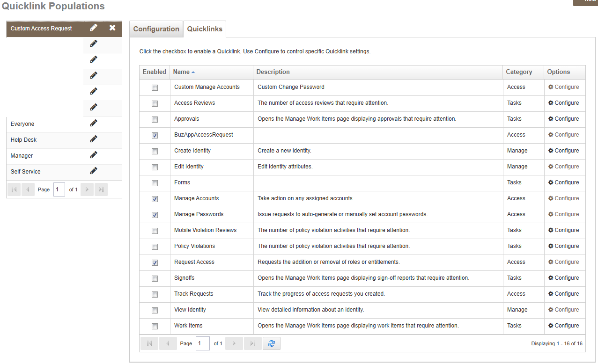The height and width of the screenshot is (364, 598).
Task: Enable the Custom Manage Accounts checkbox
Action: [155, 87]
